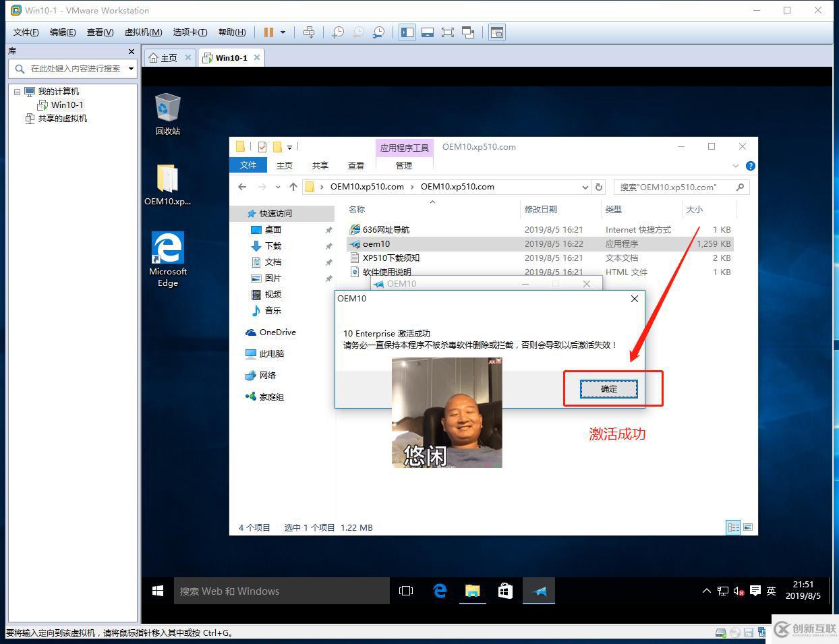Suspend the virtual machine via pause icon
839x644 pixels.
click(x=268, y=32)
